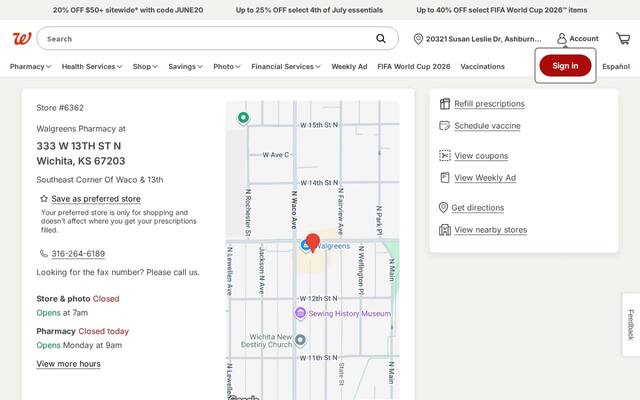Click the 20321 Susan Leslie Dr store address
This screenshot has height=400, width=640.
pos(483,39)
